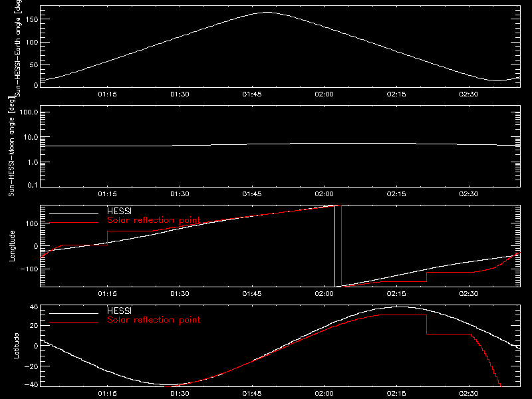The width and height of the screenshot is (532, 399).
Task: Choose 02:30 label below Longitude plot
Action: click(469, 294)
